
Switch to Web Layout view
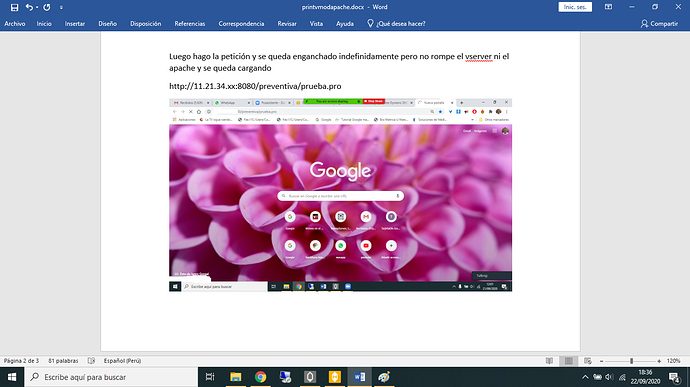click(587, 361)
